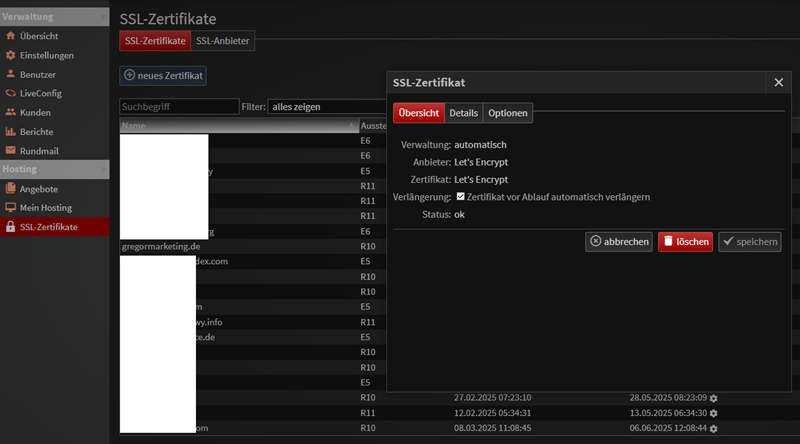Focus the Suchbegriff search field
Screen dimensions: 800x444
point(179,107)
